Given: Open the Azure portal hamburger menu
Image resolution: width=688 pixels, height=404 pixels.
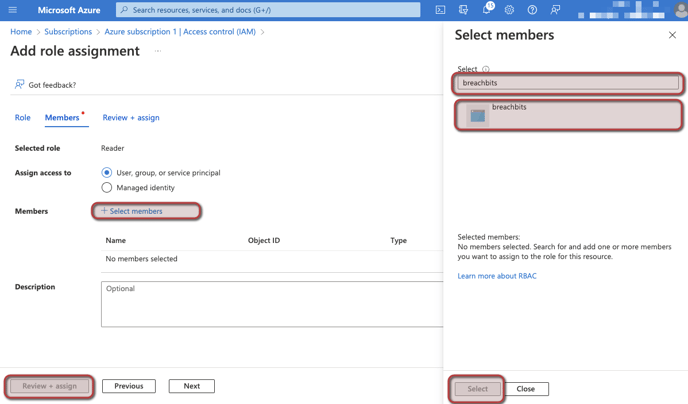Looking at the screenshot, I should [x=13, y=10].
